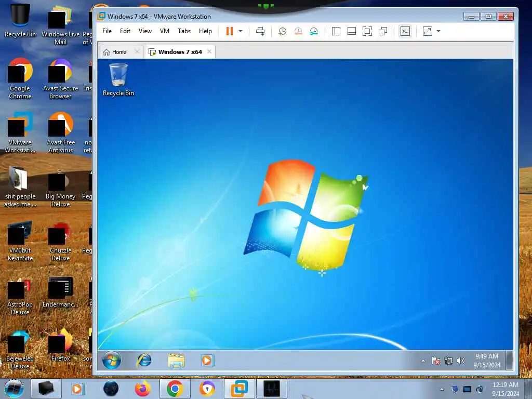Open Windows Explorer in guest taskbar

pos(176,361)
